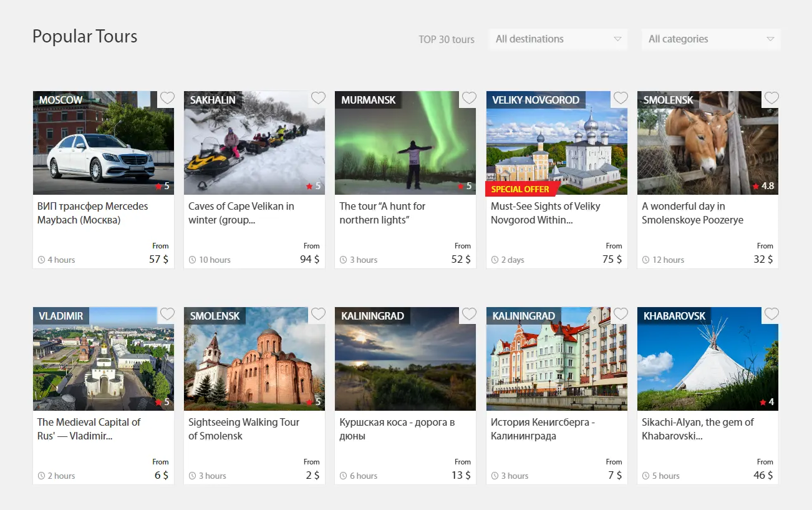The height and width of the screenshot is (510, 812).
Task: Toggle heart on the Khabarovsk tour card
Action: [x=771, y=314]
